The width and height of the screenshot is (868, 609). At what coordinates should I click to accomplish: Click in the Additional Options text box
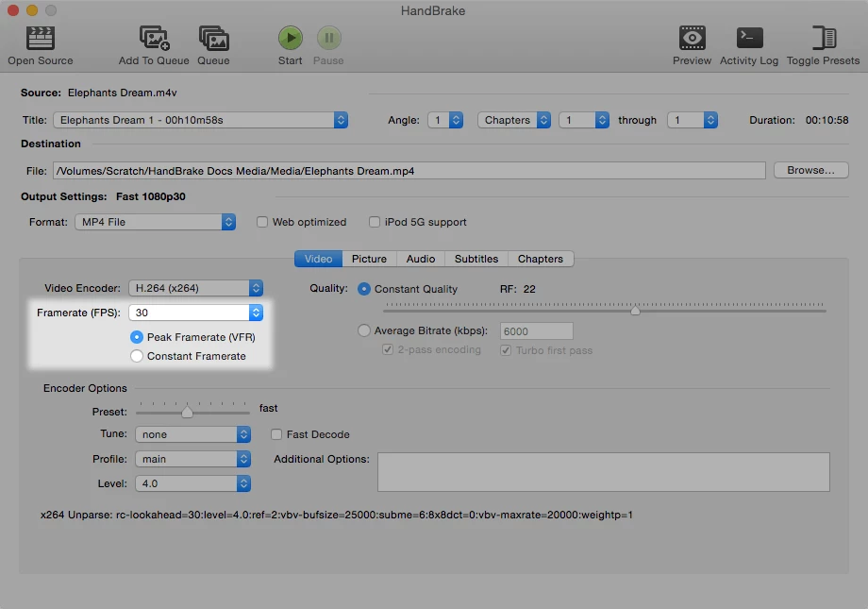(x=604, y=472)
